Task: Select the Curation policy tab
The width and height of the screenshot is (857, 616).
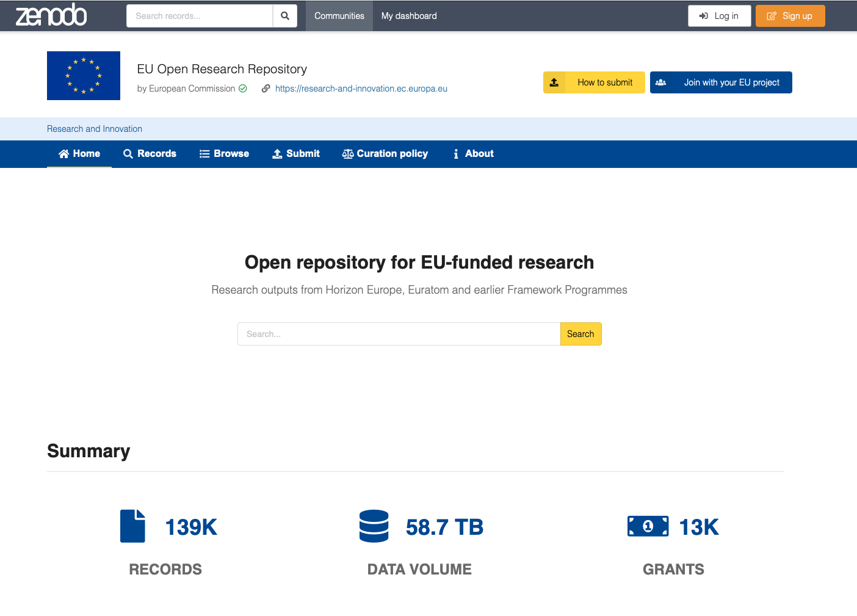Action: (385, 154)
